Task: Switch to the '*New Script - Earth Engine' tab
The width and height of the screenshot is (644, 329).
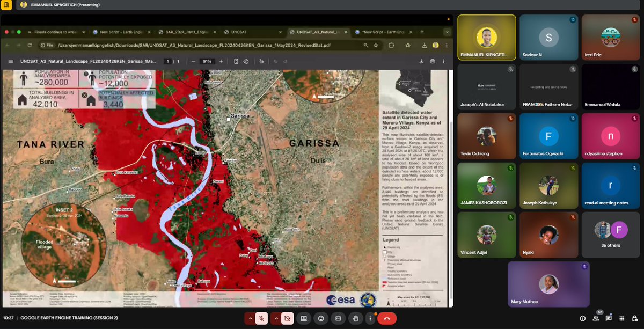Action: (384, 32)
